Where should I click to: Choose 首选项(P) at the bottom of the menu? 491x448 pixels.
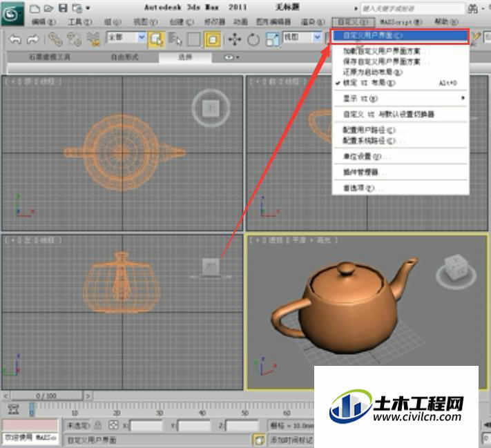(x=401, y=188)
